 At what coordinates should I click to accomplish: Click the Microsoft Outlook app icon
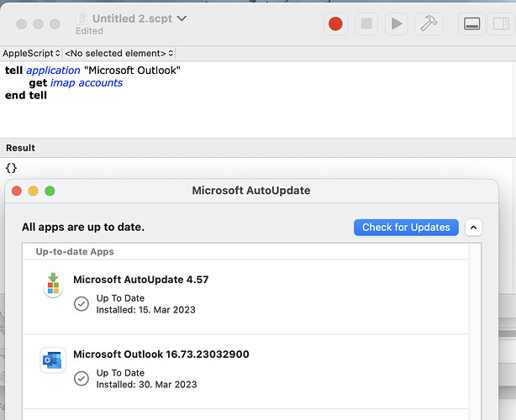53,360
